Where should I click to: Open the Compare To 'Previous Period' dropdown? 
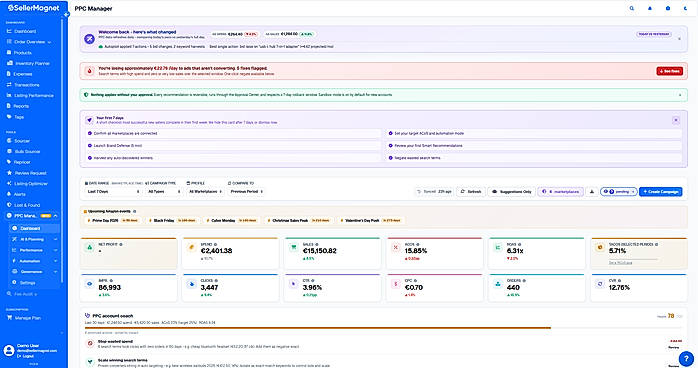(246, 191)
